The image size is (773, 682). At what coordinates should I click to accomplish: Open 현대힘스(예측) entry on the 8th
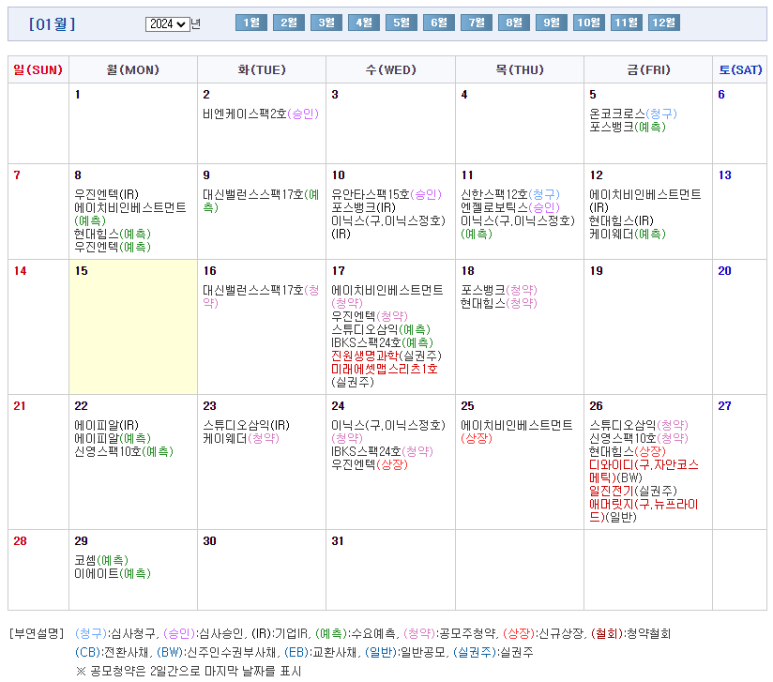pos(112,234)
